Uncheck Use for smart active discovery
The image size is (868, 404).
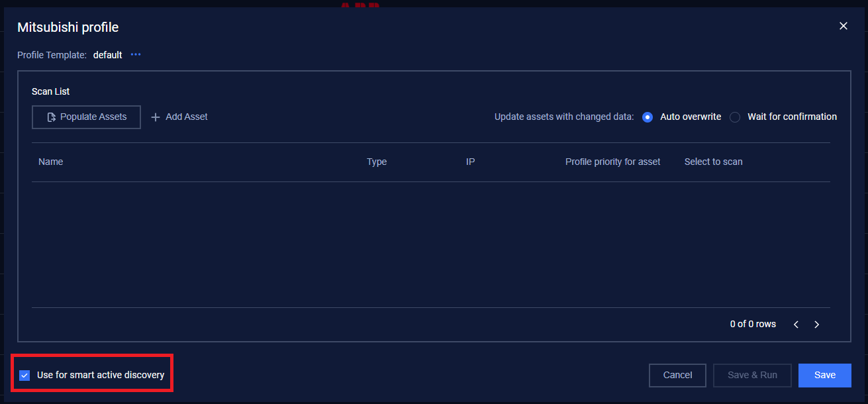click(24, 376)
